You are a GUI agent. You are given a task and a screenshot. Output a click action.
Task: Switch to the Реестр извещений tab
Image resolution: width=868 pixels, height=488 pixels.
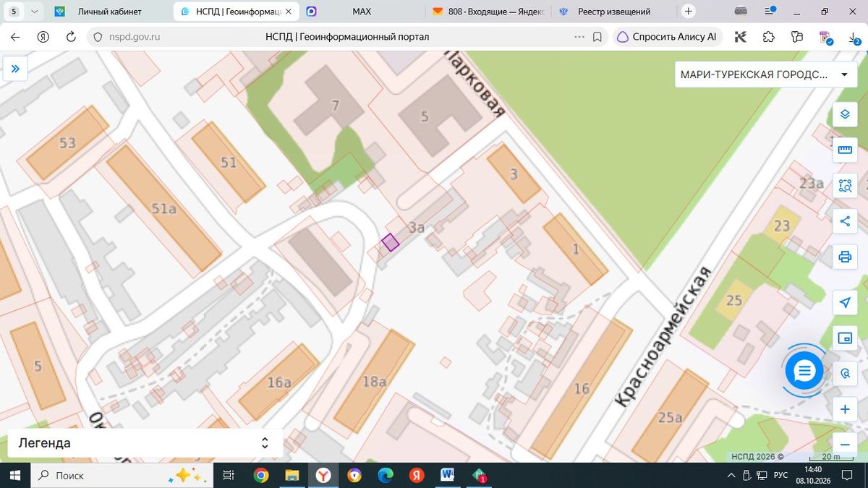(x=614, y=12)
